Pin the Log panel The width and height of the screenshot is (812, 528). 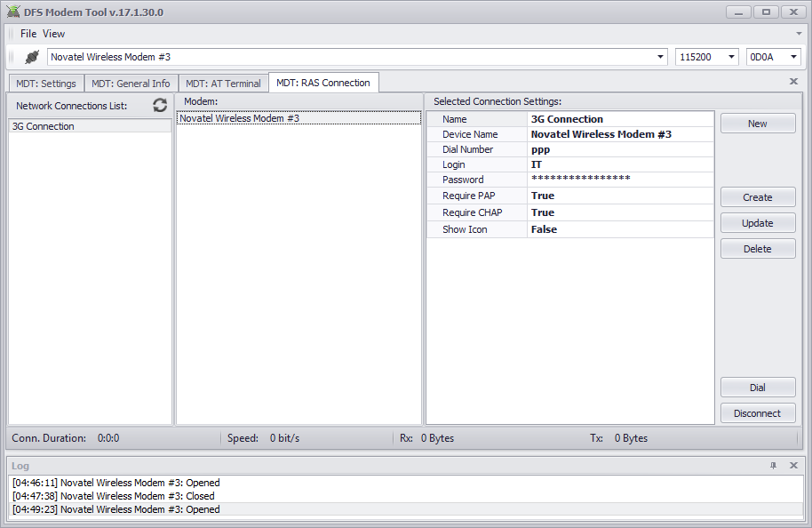click(773, 465)
